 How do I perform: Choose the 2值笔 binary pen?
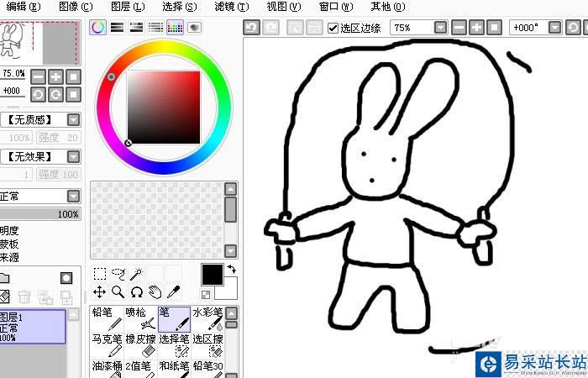pos(140,369)
